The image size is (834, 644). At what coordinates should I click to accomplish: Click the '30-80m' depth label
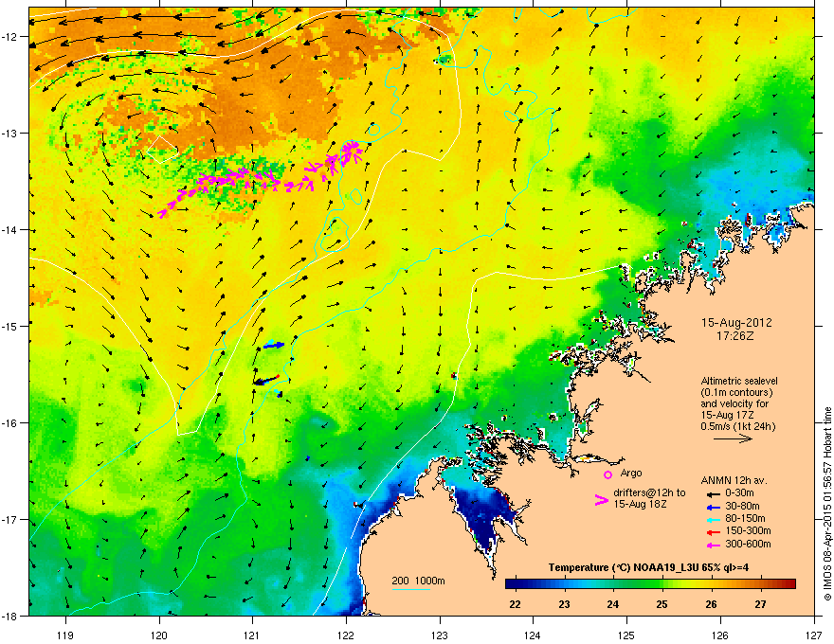click(742, 507)
